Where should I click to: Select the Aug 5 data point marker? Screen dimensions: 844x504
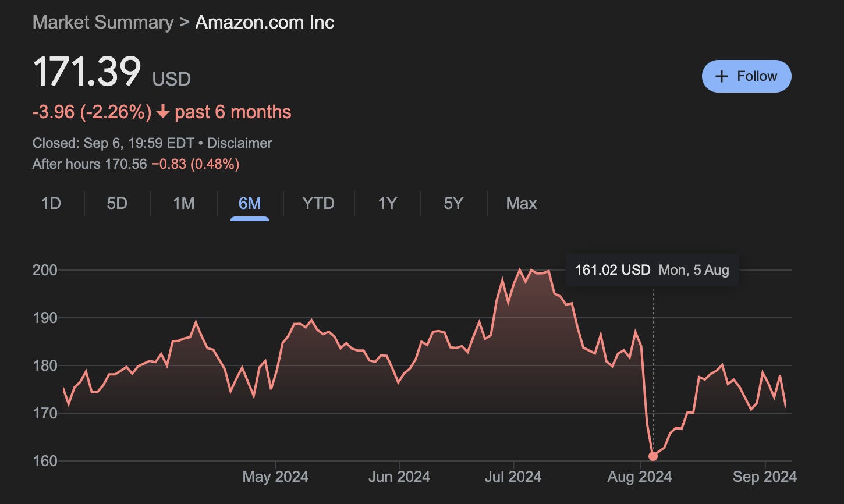(653, 456)
